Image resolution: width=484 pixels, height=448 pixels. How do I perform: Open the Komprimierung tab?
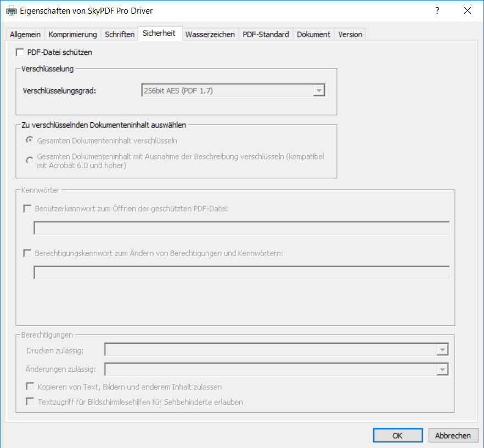point(72,35)
